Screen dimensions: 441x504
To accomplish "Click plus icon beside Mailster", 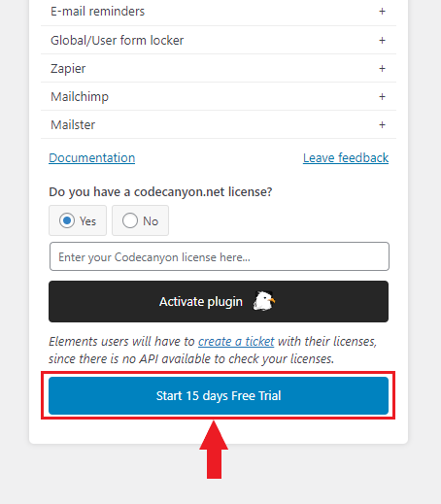I will point(382,124).
